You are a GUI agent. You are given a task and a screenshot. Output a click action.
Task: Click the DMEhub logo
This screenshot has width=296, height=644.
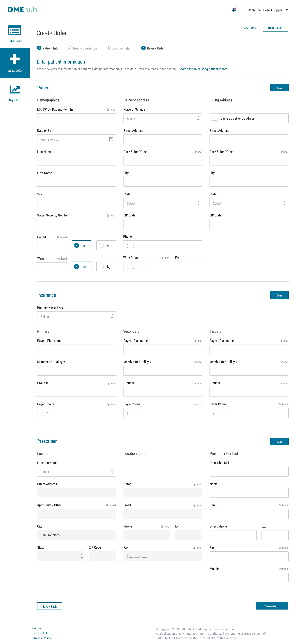click(22, 9)
